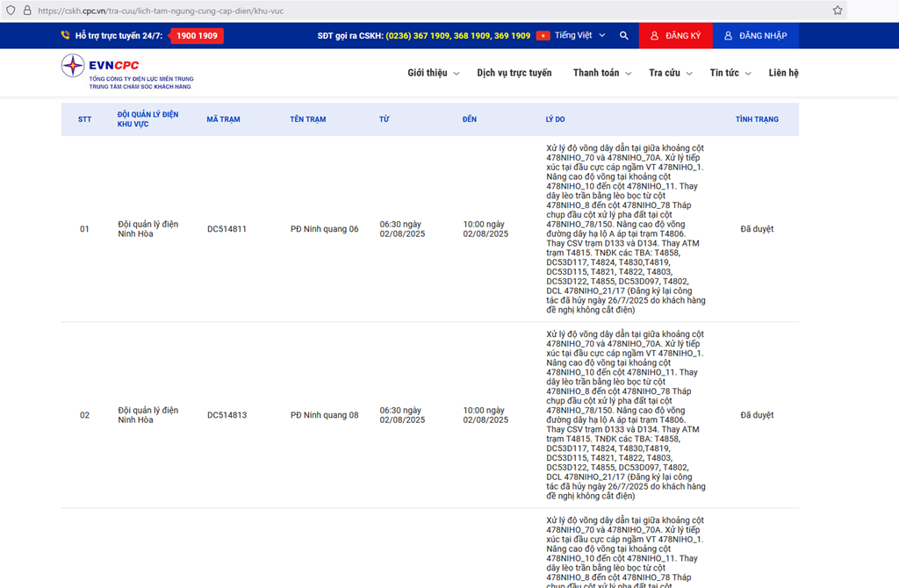Call hotline 1900 1909 badge
Screen dimensions: 899x588
[197, 36]
